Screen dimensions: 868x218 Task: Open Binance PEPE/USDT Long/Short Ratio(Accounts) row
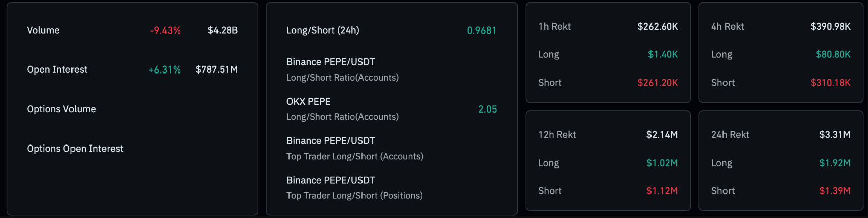point(342,69)
